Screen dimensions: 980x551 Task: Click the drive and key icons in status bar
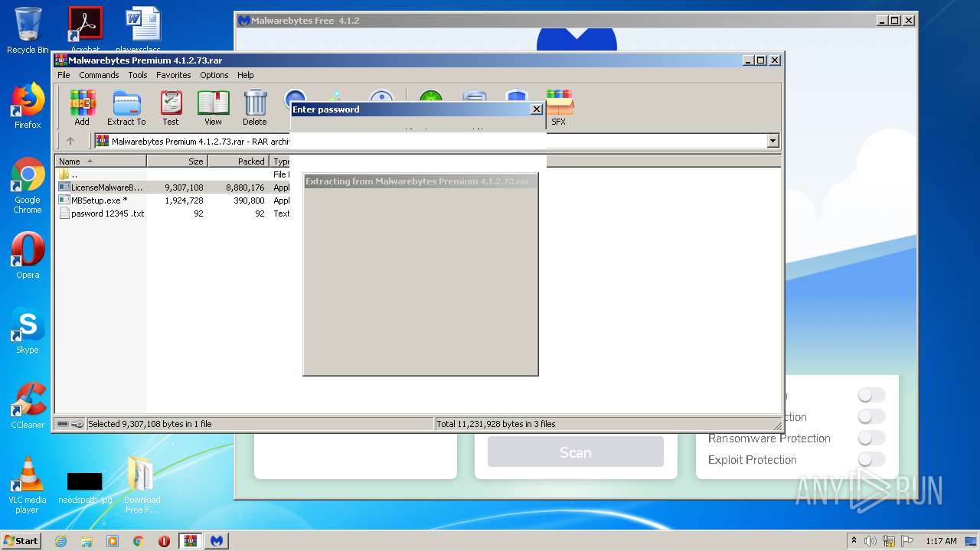[70, 424]
